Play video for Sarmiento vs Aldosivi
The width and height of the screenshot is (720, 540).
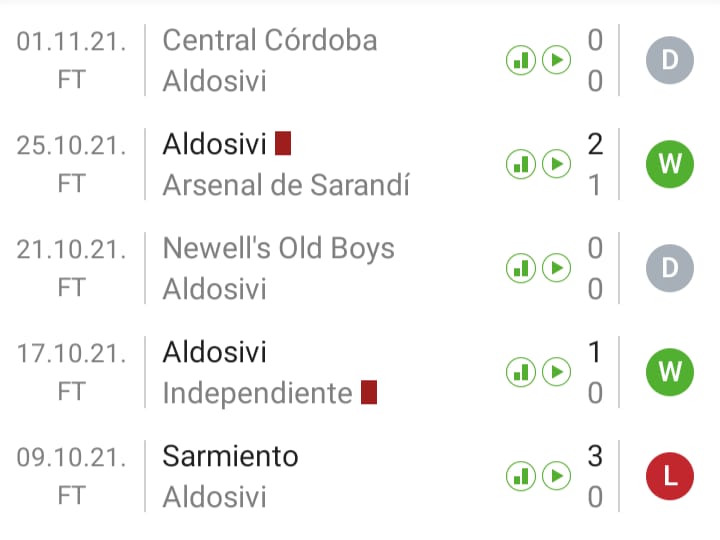(x=556, y=476)
